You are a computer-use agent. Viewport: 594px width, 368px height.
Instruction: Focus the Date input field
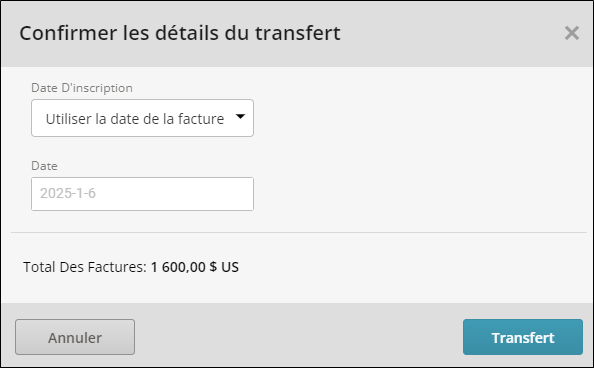click(142, 194)
